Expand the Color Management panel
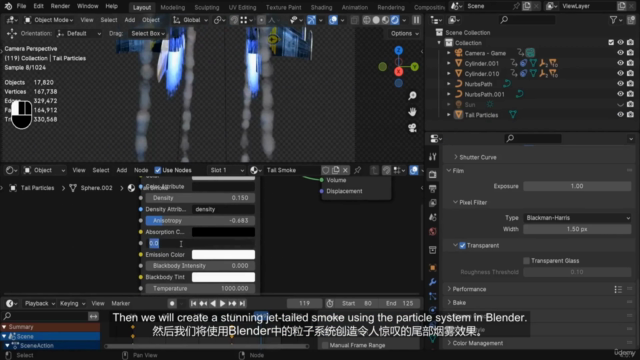640x360 pixels. click(477, 343)
